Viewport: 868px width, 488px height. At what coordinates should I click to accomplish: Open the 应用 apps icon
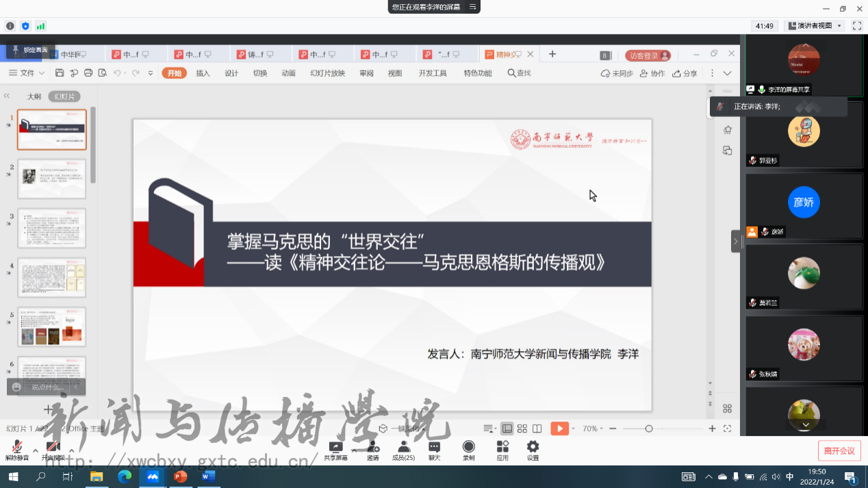point(502,451)
